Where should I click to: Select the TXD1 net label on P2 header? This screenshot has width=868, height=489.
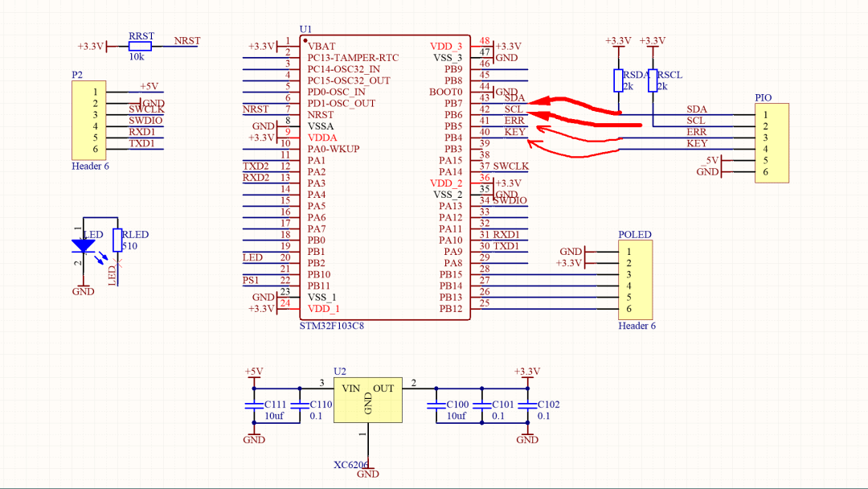142,143
